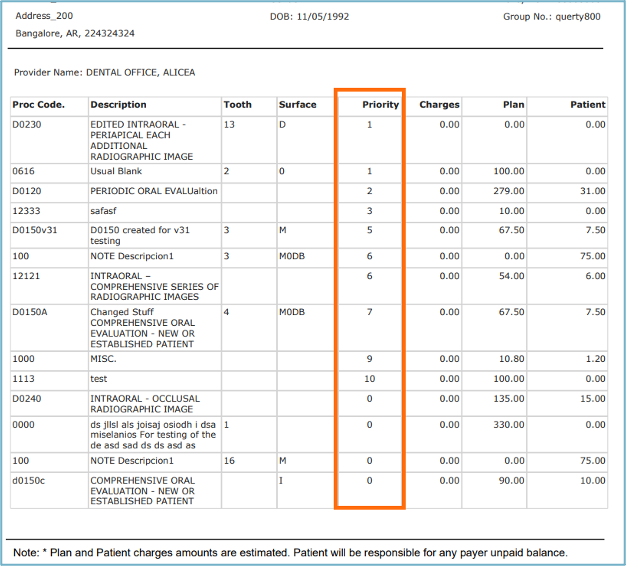Click the Proc Code. column header
The height and width of the screenshot is (566, 626).
[38, 104]
